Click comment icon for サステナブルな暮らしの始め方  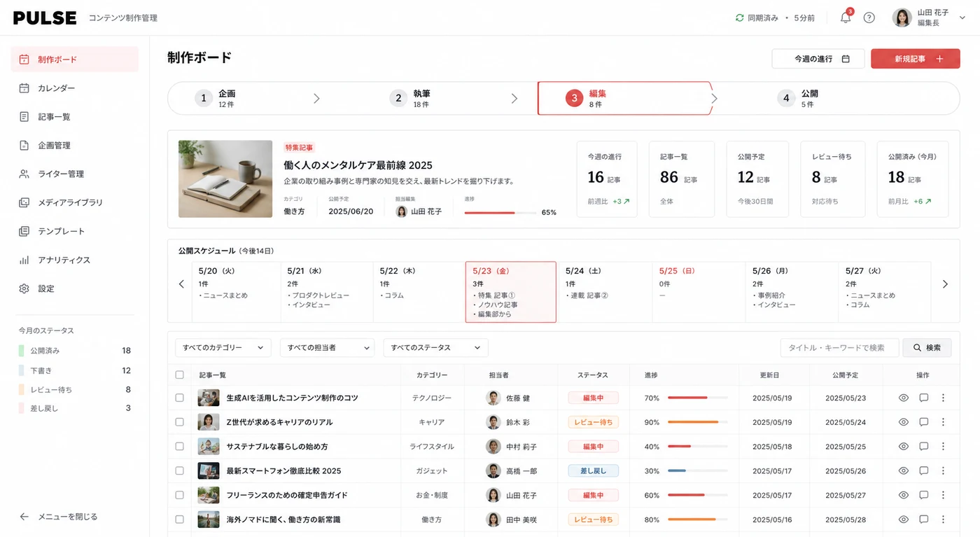click(x=923, y=446)
